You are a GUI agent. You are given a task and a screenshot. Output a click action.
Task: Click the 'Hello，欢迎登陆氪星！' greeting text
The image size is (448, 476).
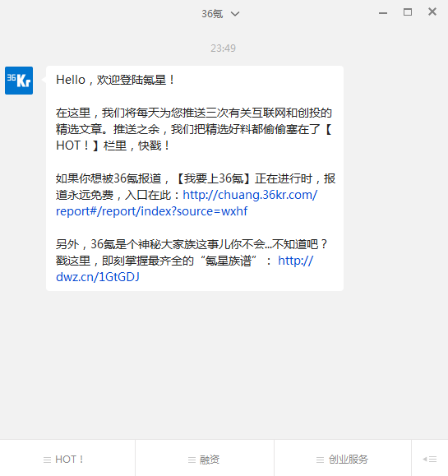coord(115,80)
